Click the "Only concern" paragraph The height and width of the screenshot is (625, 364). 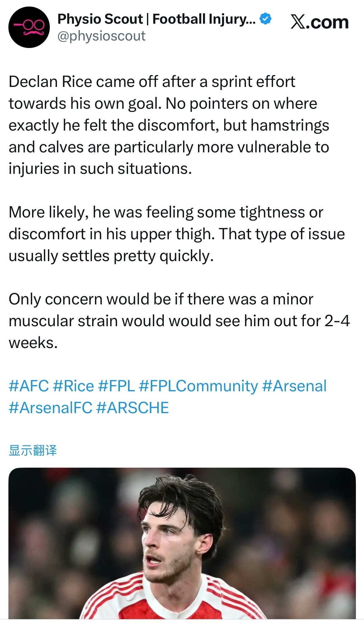tap(177, 321)
